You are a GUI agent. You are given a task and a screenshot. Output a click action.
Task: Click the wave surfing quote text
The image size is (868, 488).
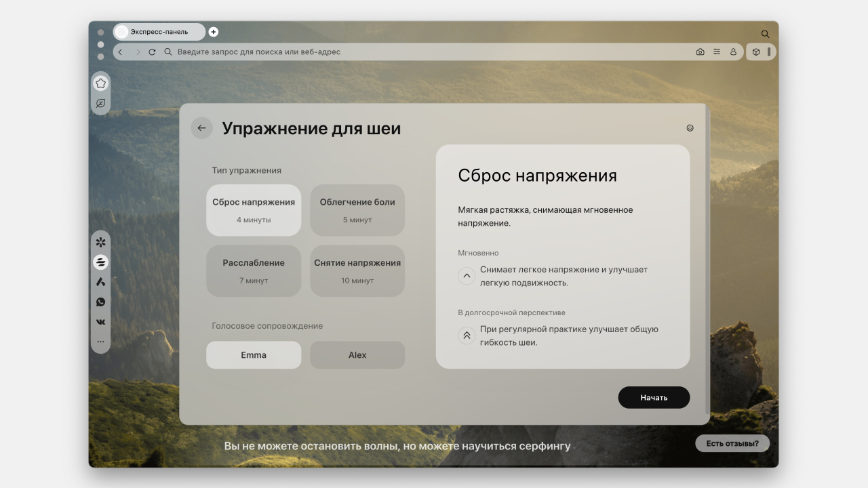tap(397, 446)
